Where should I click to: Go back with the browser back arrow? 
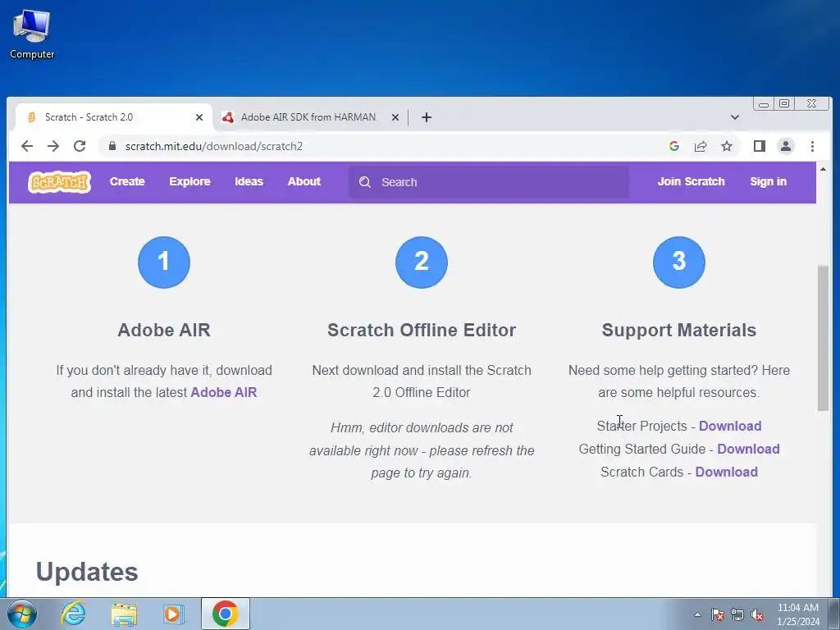[27, 146]
